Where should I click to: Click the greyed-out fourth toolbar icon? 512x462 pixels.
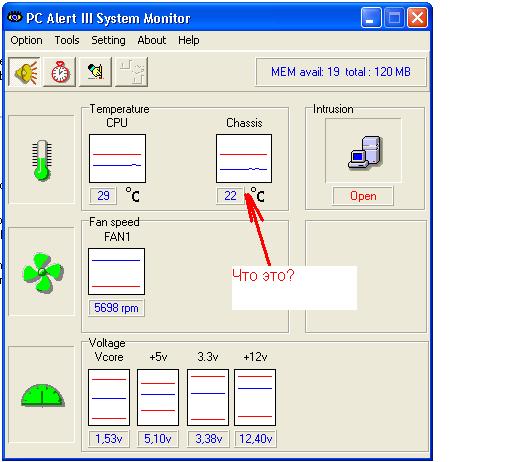tap(131, 72)
